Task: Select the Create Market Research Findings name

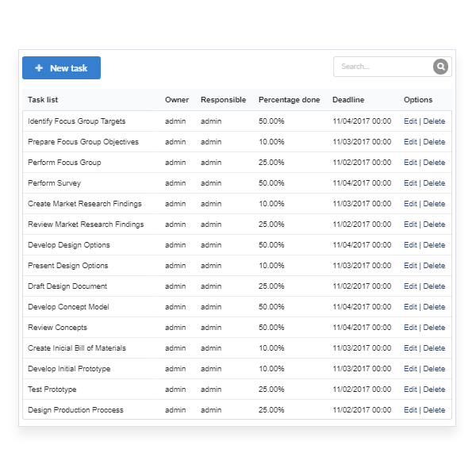Action: click(85, 204)
